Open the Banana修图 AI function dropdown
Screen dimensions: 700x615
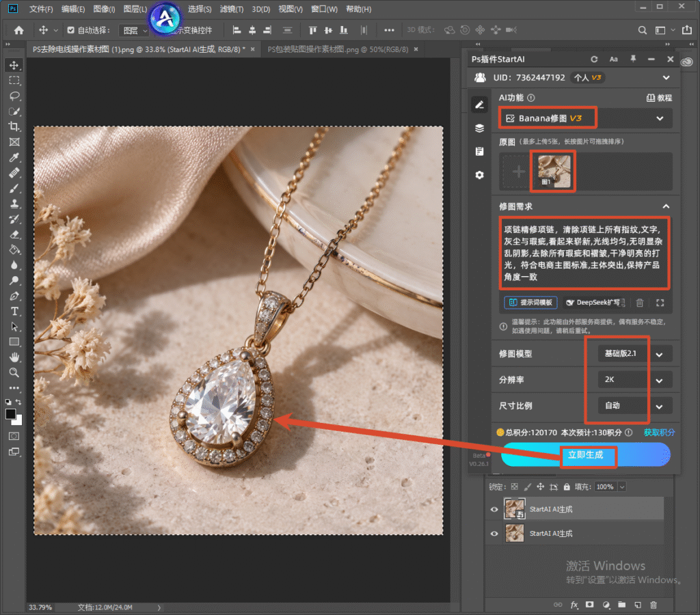(585, 118)
